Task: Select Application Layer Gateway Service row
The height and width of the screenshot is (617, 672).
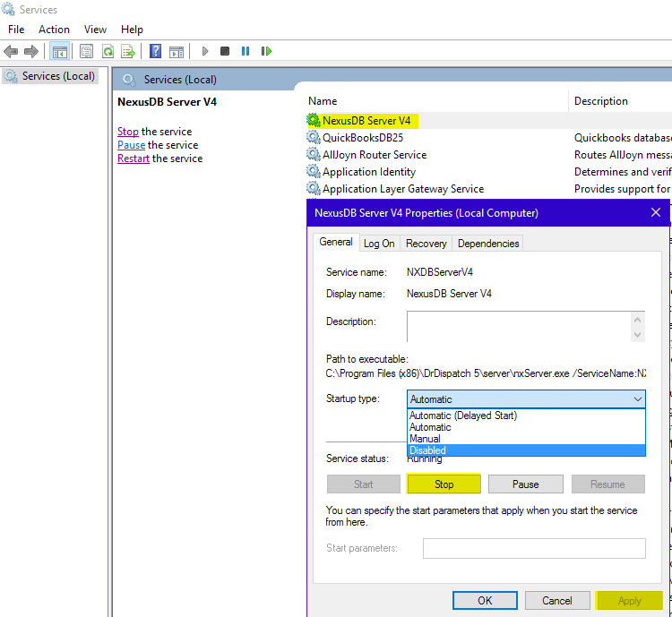Action: click(488, 189)
